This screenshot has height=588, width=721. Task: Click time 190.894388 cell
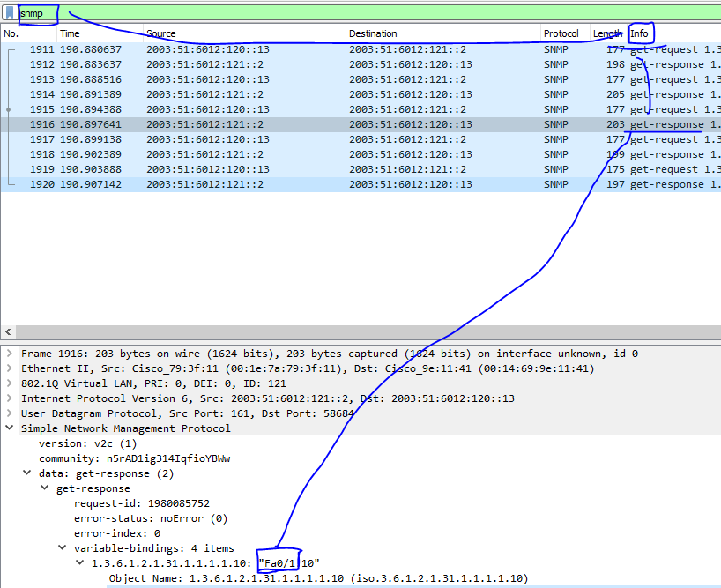click(91, 109)
